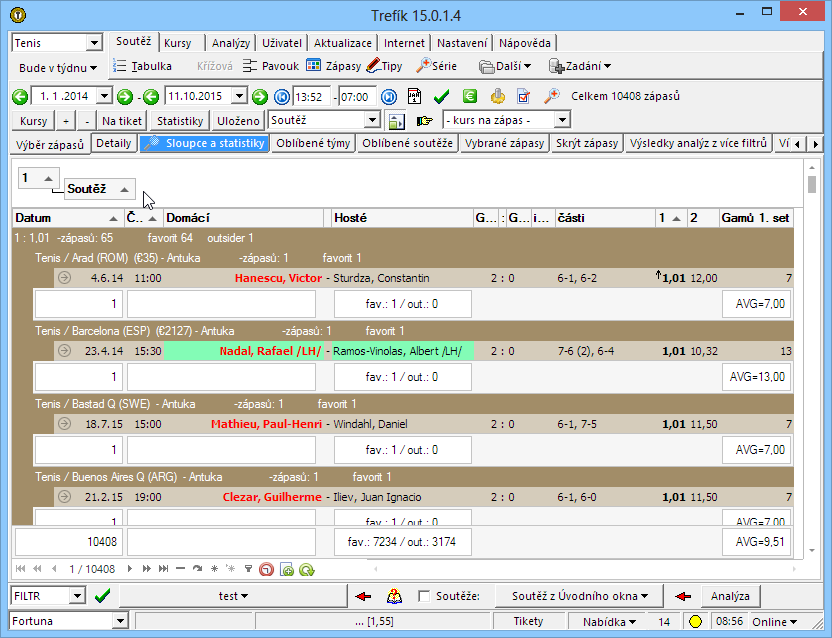
Task: Click the clock icon before the 13:52 field
Action: pyautogui.click(x=281, y=97)
